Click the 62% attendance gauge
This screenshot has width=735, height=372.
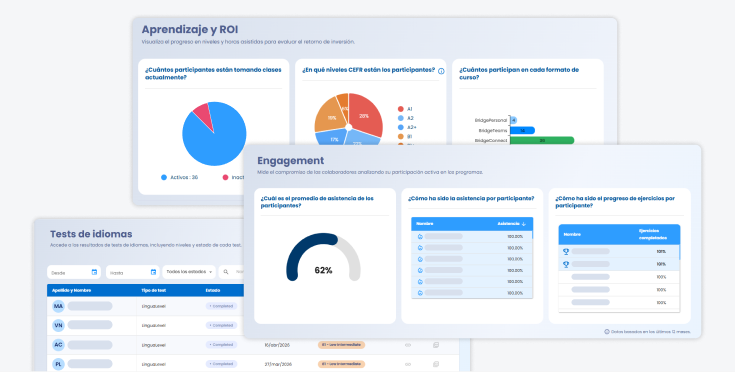pos(323,258)
